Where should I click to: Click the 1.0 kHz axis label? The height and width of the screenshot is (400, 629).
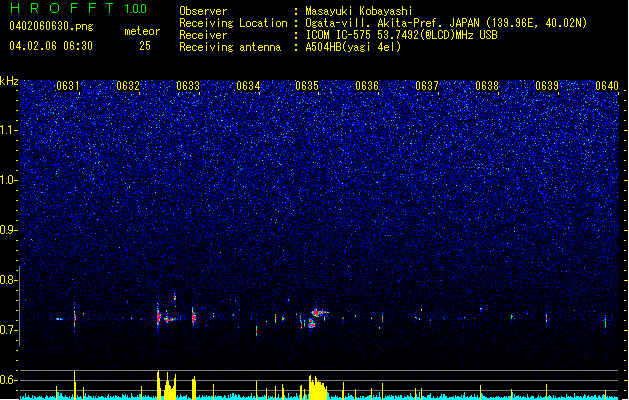click(9, 180)
